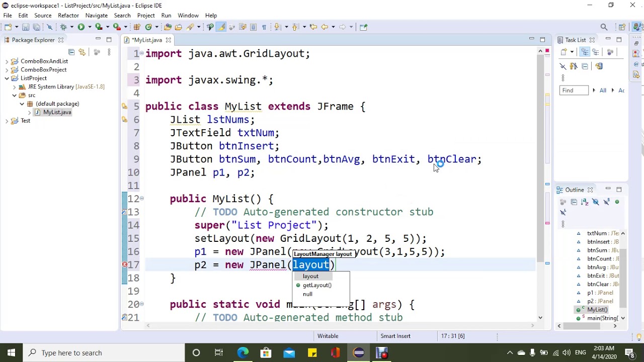Expand the JRE System Library node

[15, 87]
